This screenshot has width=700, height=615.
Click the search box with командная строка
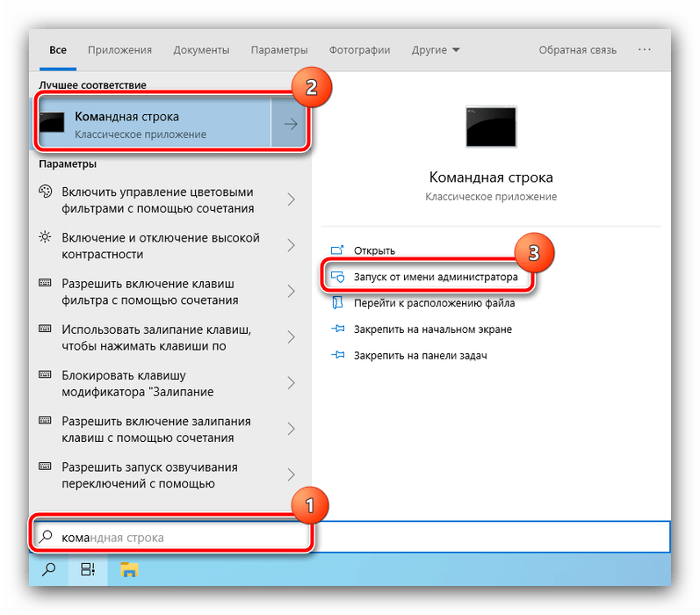click(x=351, y=538)
